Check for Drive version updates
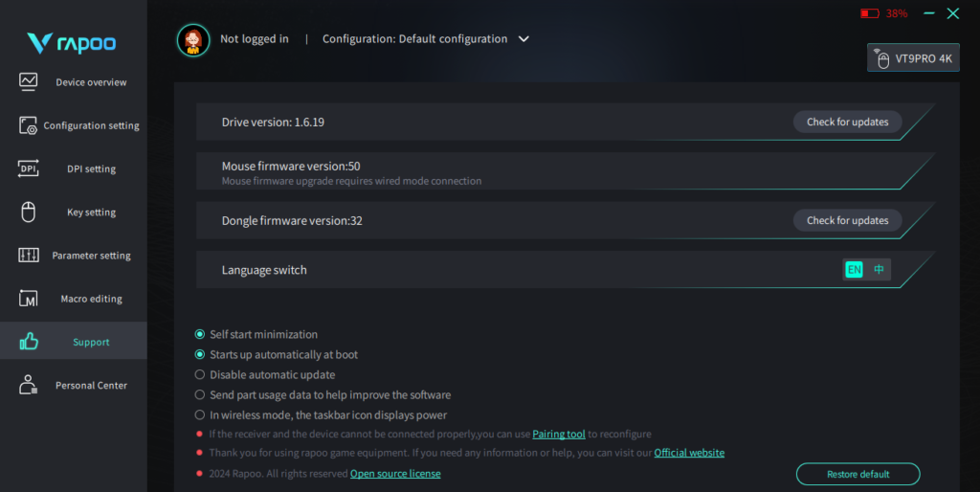 click(x=847, y=122)
